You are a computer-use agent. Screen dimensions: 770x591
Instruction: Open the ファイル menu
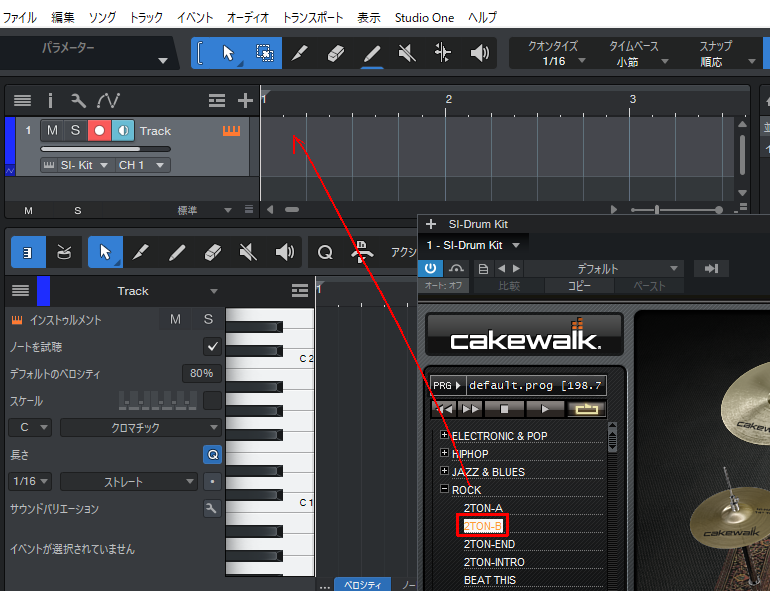pyautogui.click(x=20, y=18)
